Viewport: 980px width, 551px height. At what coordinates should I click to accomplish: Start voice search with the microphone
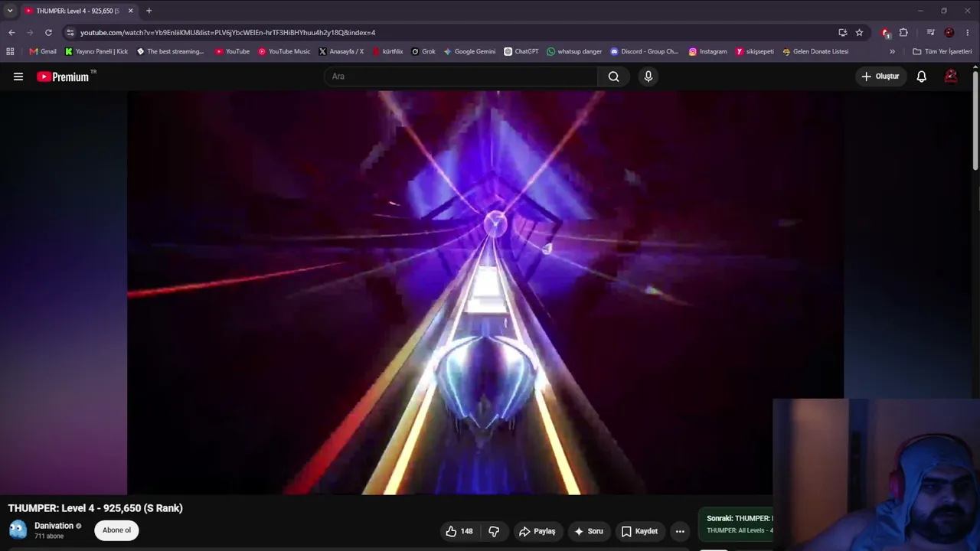(648, 77)
